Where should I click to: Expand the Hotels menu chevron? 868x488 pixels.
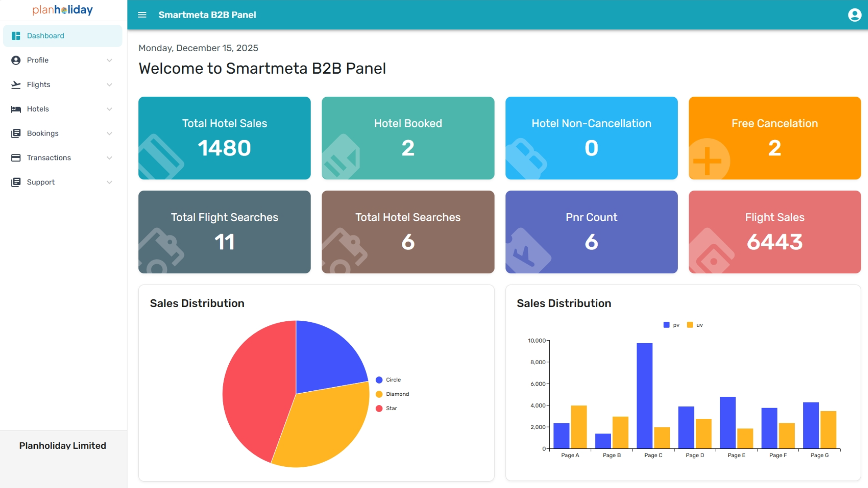[109, 109]
